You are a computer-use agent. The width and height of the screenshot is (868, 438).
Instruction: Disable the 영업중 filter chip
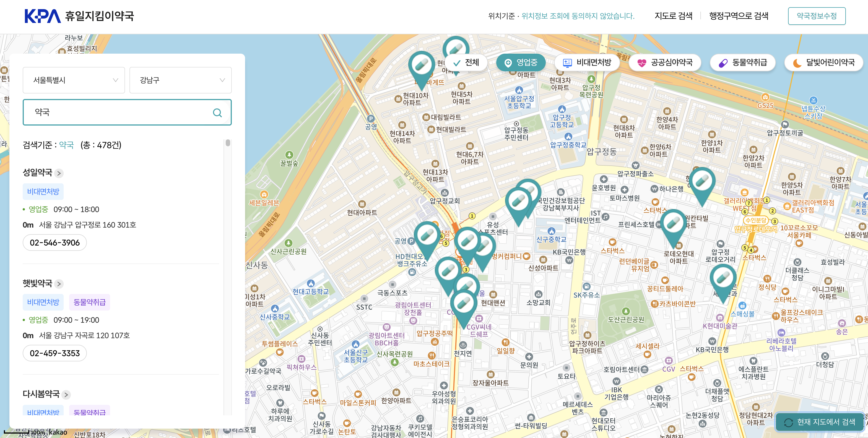521,62
